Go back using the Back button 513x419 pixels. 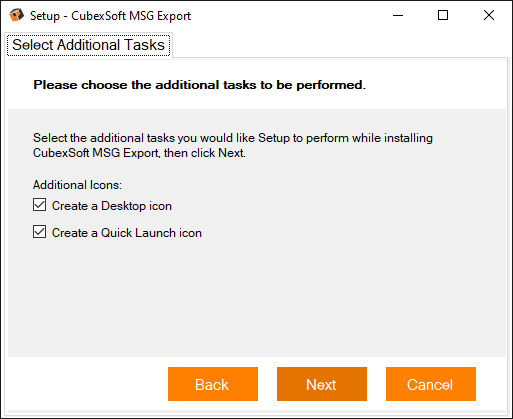click(x=213, y=384)
